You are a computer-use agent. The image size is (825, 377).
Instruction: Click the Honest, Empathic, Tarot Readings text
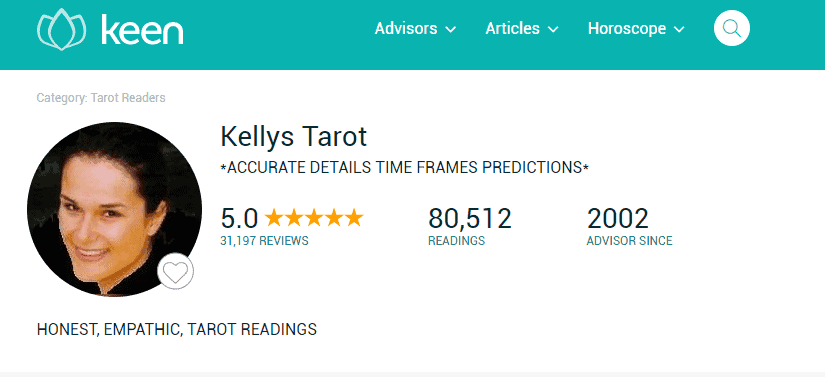point(177,329)
